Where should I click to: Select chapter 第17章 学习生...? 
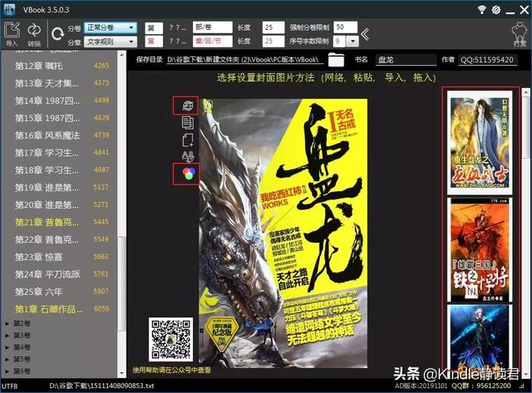pos(61,153)
